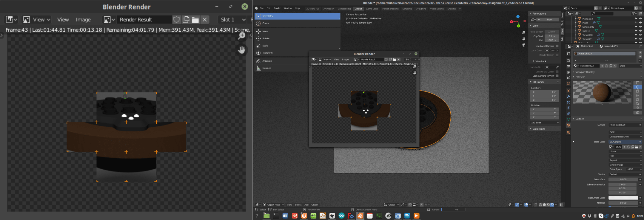Unlink the WOO image with X icon

click(x=640, y=147)
